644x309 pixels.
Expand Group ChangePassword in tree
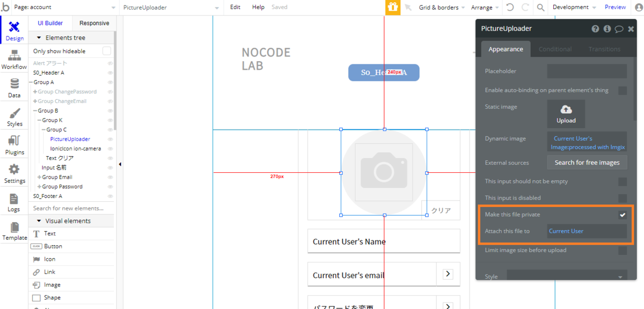(35, 92)
